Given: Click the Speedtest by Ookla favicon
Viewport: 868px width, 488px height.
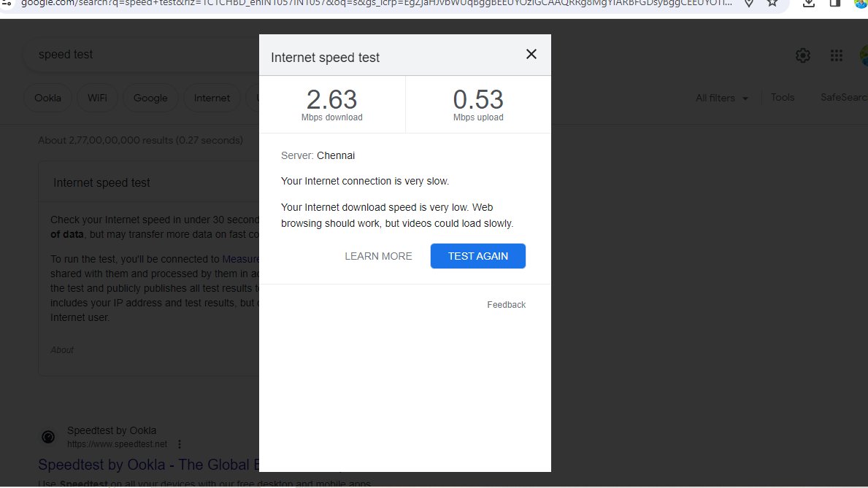Looking at the screenshot, I should pos(48,437).
